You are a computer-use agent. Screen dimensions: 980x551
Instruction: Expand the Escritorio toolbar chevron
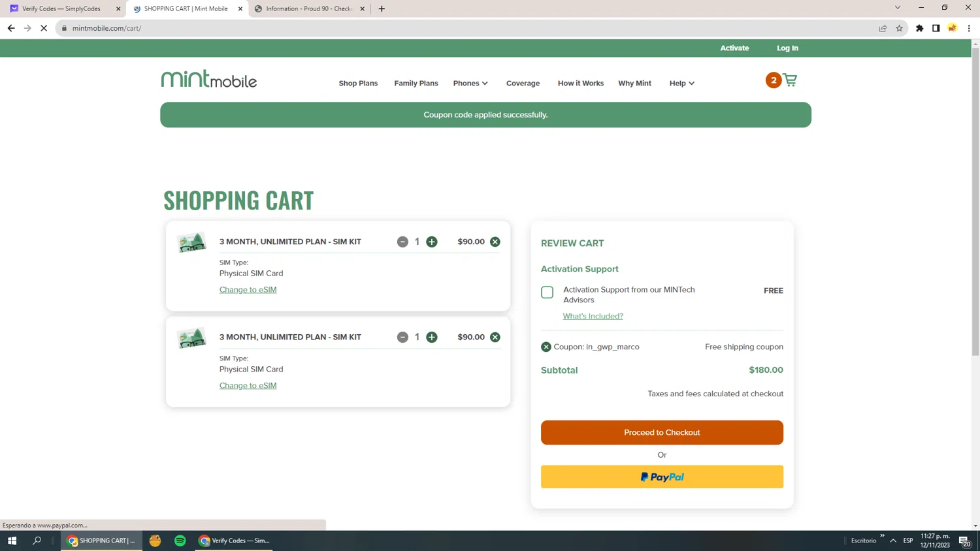882,536
